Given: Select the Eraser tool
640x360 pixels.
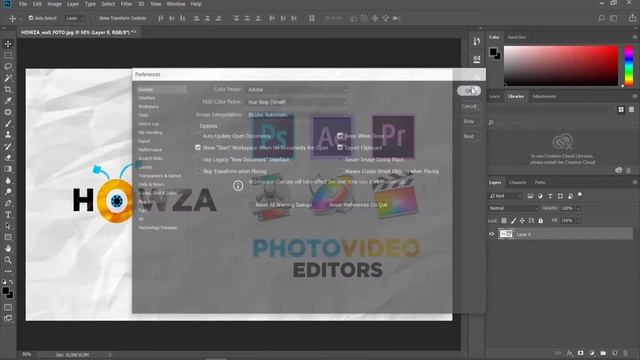Looking at the screenshot, I should tap(8, 158).
